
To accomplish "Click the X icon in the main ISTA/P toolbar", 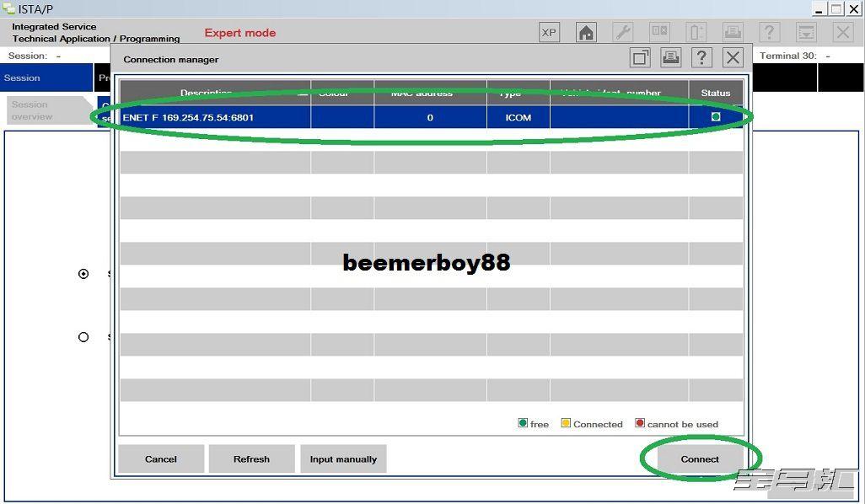I will click(x=843, y=33).
